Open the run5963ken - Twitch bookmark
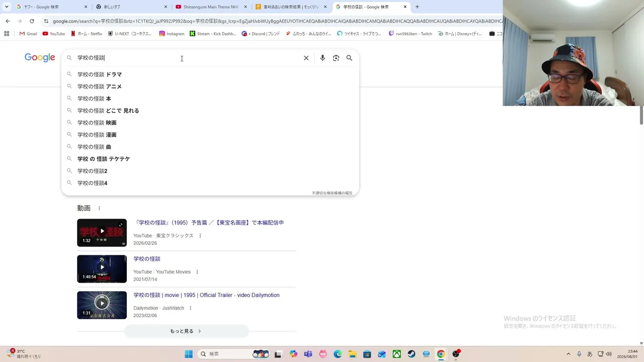Image resolution: width=644 pixels, height=362 pixels. (410, 34)
